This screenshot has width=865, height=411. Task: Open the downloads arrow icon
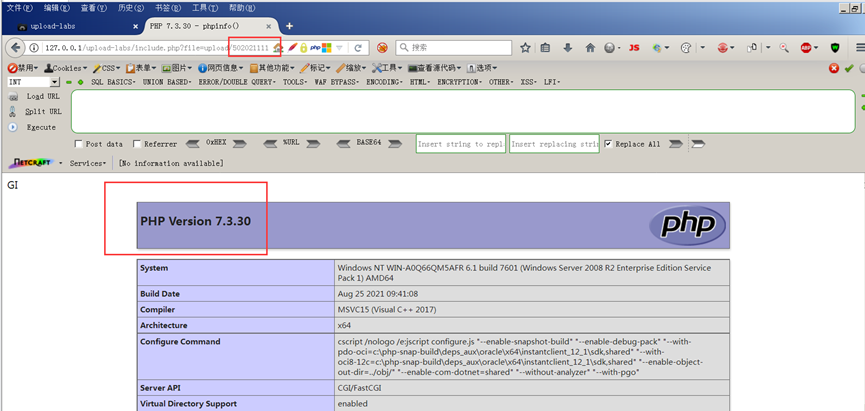[x=568, y=48]
